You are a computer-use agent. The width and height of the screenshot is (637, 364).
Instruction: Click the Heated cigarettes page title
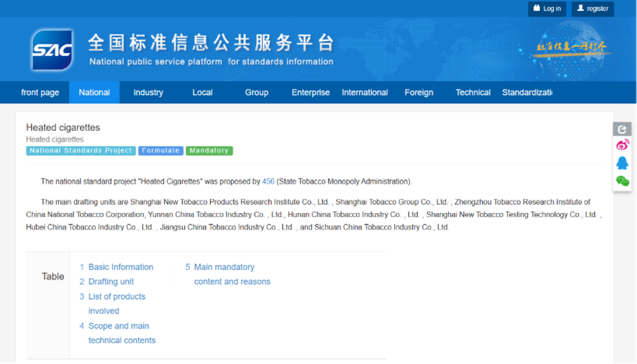pyautogui.click(x=63, y=127)
